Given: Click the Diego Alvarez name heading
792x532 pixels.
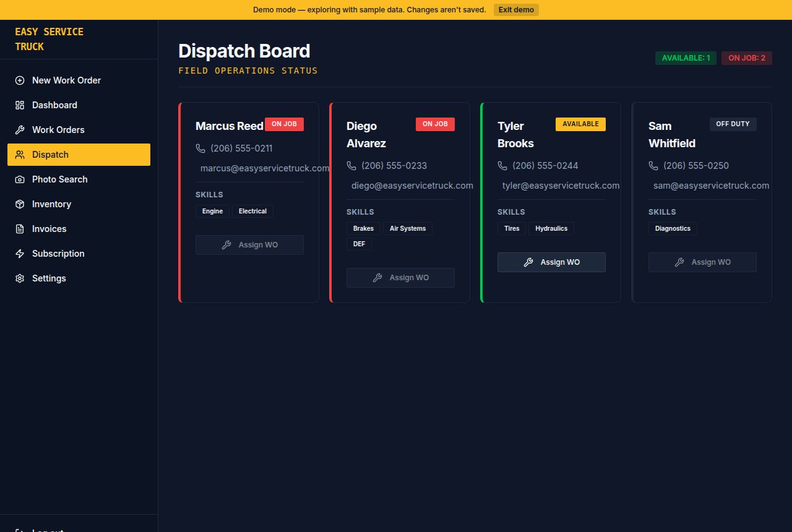Looking at the screenshot, I should (x=366, y=135).
